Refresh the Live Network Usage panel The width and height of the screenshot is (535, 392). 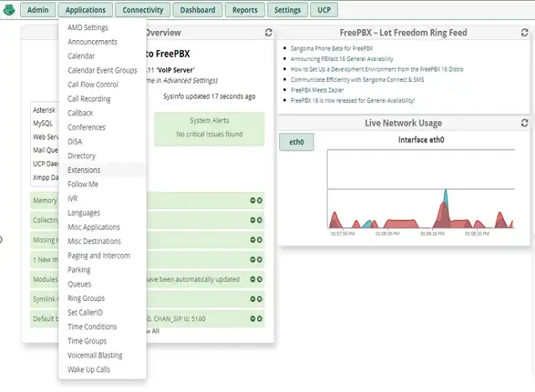click(x=524, y=123)
